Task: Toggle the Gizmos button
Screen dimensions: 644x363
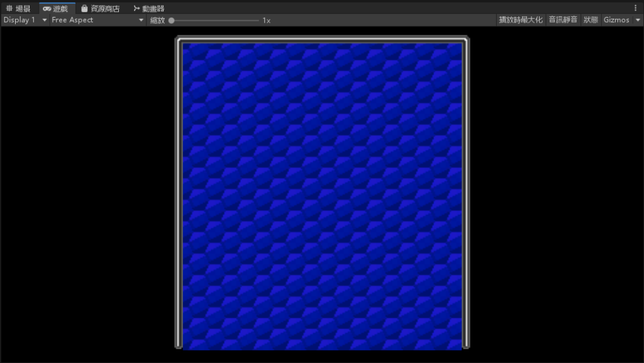Action: coord(616,20)
